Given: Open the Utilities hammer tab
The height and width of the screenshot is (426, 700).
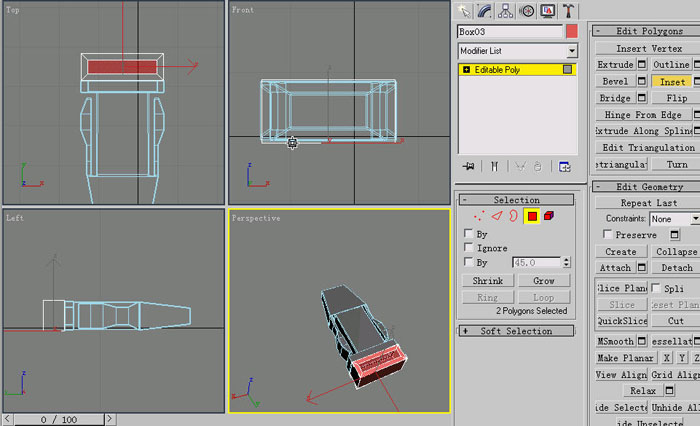Looking at the screenshot, I should (x=568, y=11).
